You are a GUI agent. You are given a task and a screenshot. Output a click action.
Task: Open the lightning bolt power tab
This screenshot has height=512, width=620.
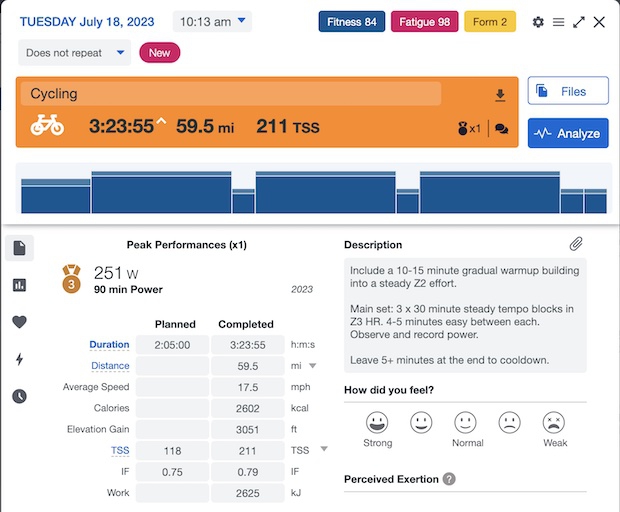tap(20, 359)
